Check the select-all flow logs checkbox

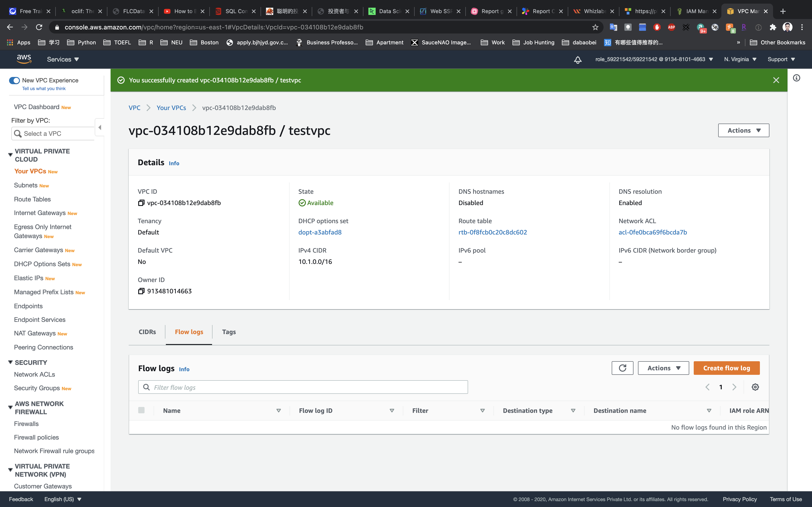click(x=141, y=410)
